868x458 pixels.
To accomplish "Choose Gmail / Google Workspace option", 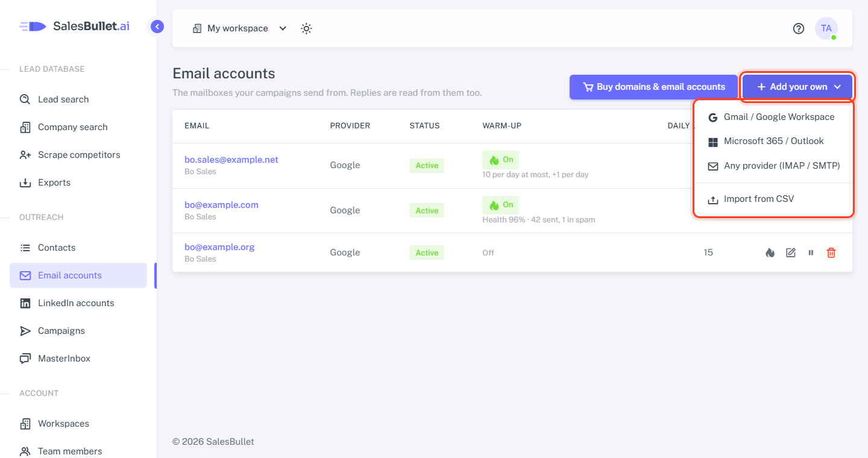I will (x=774, y=117).
